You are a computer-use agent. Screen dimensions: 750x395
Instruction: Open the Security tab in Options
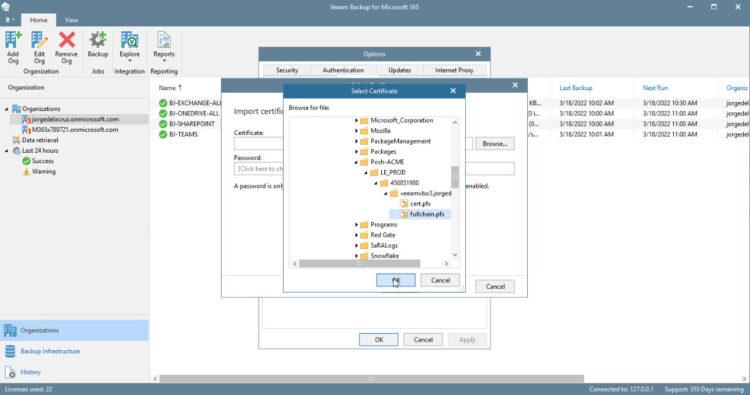pyautogui.click(x=287, y=70)
